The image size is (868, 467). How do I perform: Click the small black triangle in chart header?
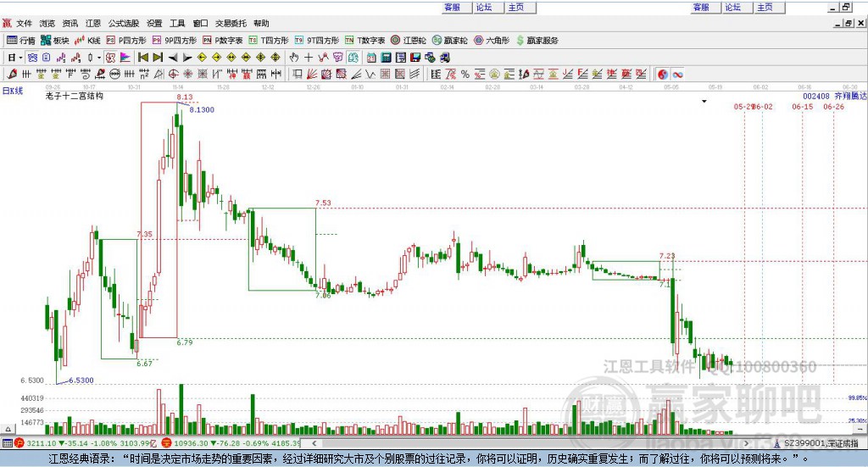704,101
